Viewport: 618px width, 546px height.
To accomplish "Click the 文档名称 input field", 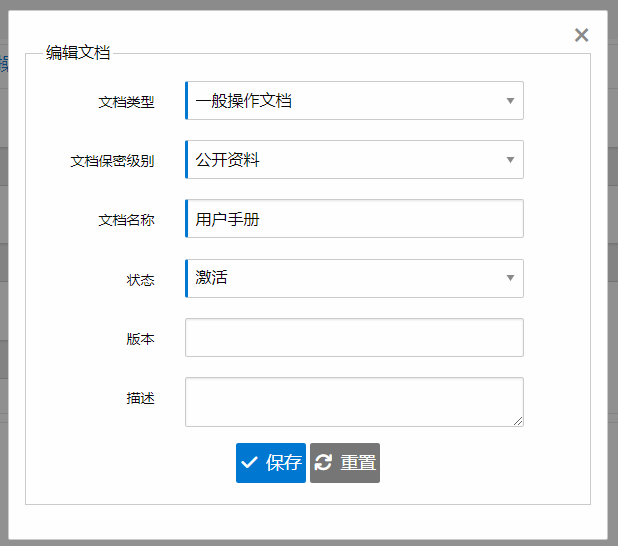I will 354,219.
